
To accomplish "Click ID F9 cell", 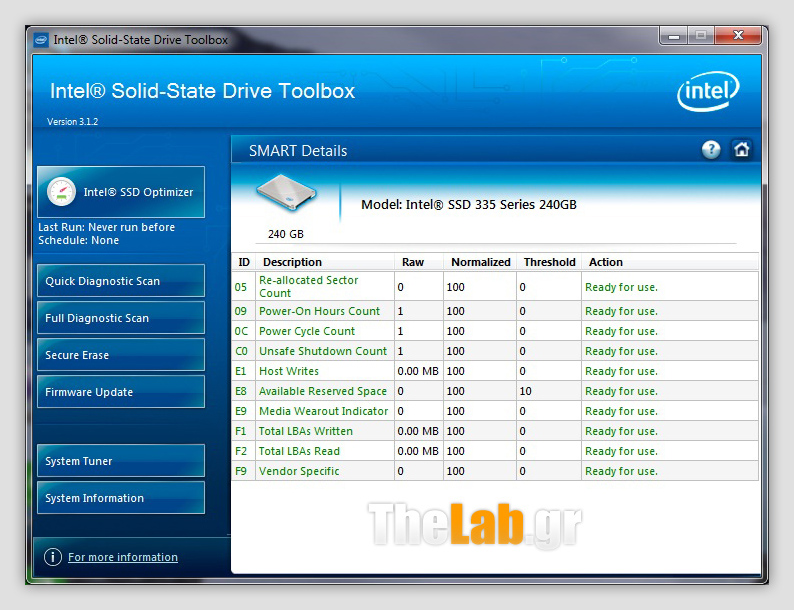I will 241,471.
